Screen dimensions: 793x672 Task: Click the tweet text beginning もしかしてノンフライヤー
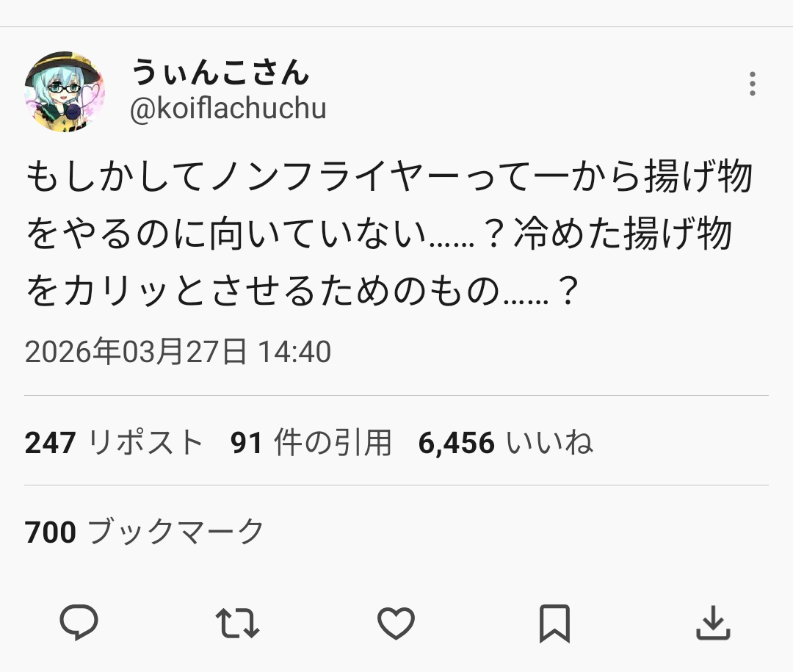click(389, 177)
